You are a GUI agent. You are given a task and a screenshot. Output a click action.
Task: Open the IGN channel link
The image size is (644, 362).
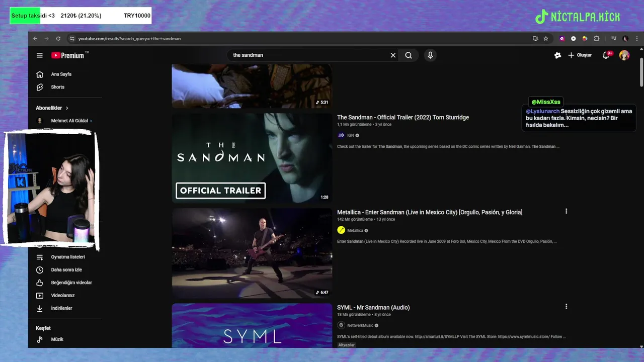[351, 135]
